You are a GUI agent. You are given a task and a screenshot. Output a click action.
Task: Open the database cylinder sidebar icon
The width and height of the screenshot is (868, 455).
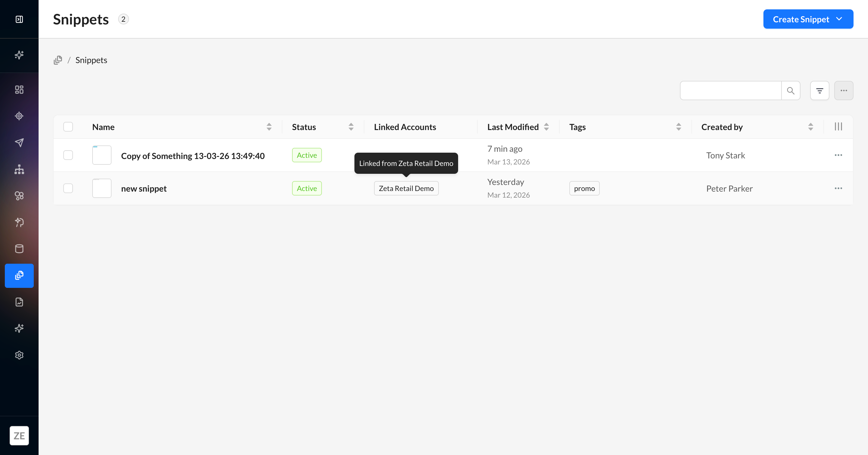click(x=19, y=249)
